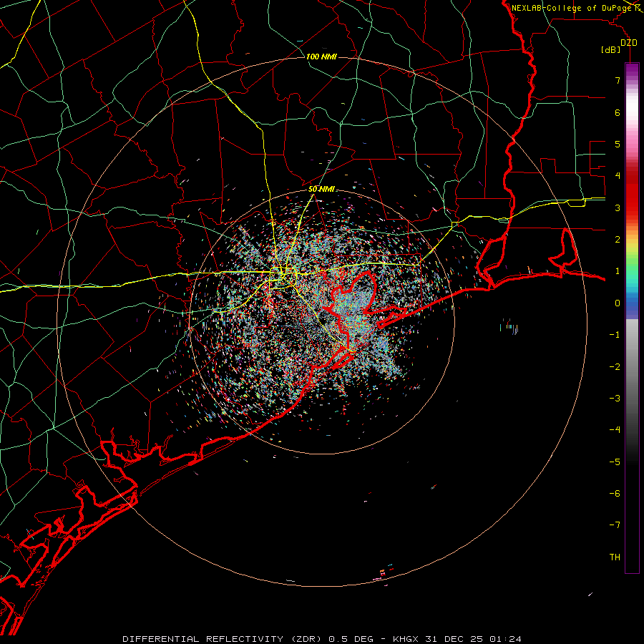Click the KHGX station identifier in caption
644x644 pixels.
coord(406,639)
